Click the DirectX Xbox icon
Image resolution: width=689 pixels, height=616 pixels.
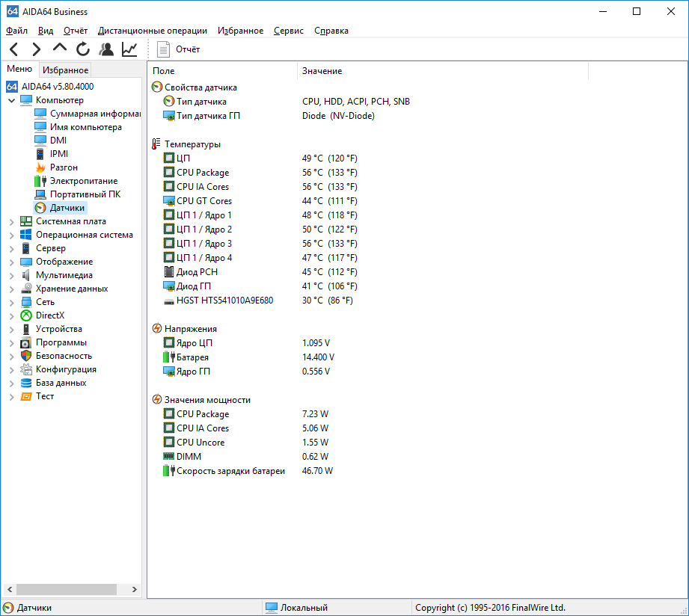[26, 315]
